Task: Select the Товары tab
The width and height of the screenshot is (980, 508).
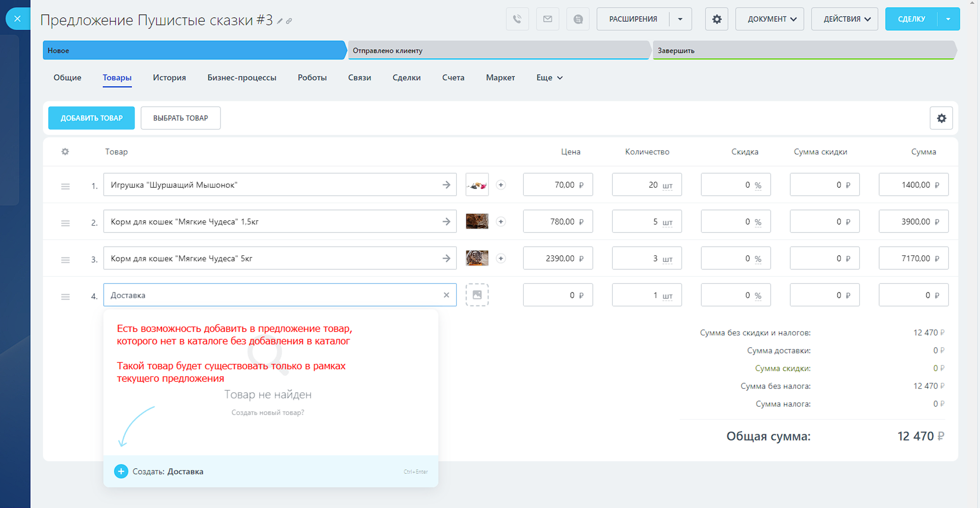Action: [x=117, y=77]
